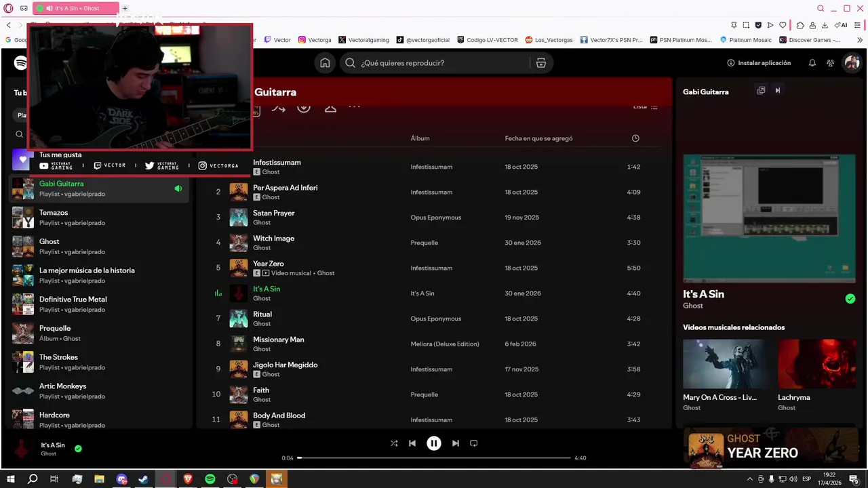Screen dimensions: 868x488
Task: Select the Faith track title
Action: 260,390
